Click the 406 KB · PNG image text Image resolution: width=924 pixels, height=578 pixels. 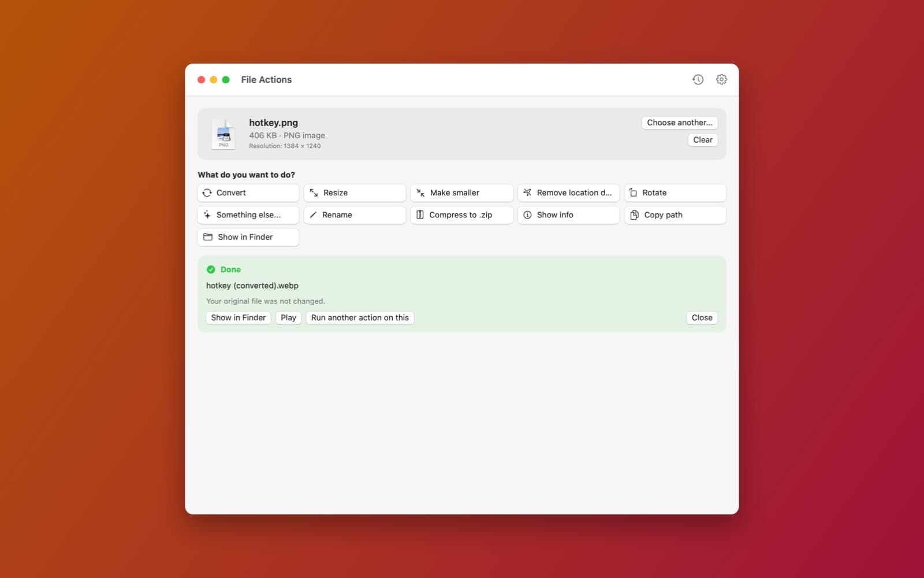tap(287, 135)
